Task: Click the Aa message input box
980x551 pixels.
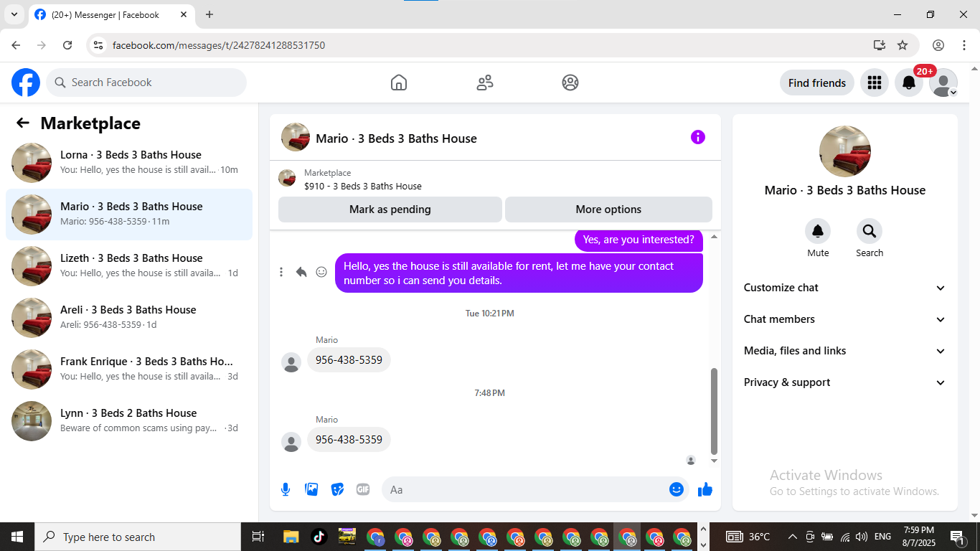Action: (535, 489)
